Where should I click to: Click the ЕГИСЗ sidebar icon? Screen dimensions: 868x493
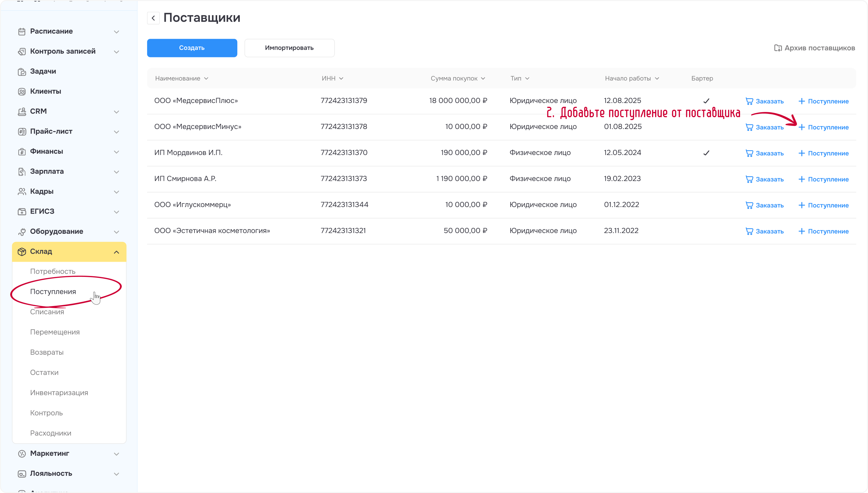[22, 211]
